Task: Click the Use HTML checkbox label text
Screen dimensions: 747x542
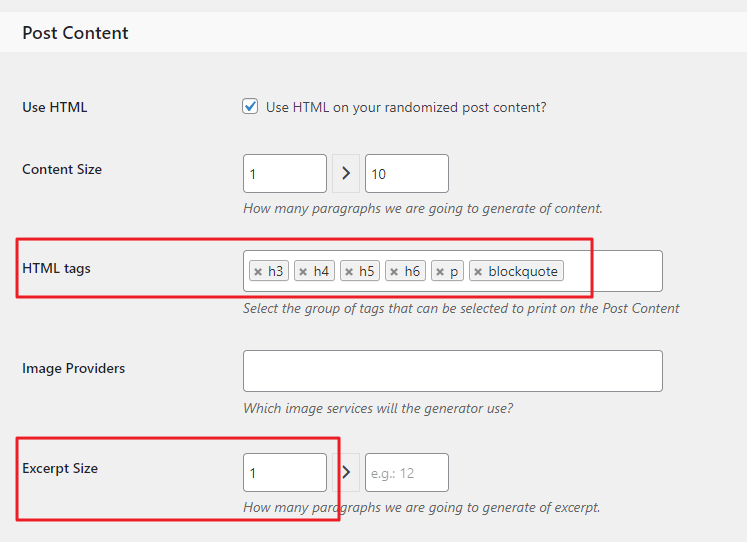Action: pos(406,107)
